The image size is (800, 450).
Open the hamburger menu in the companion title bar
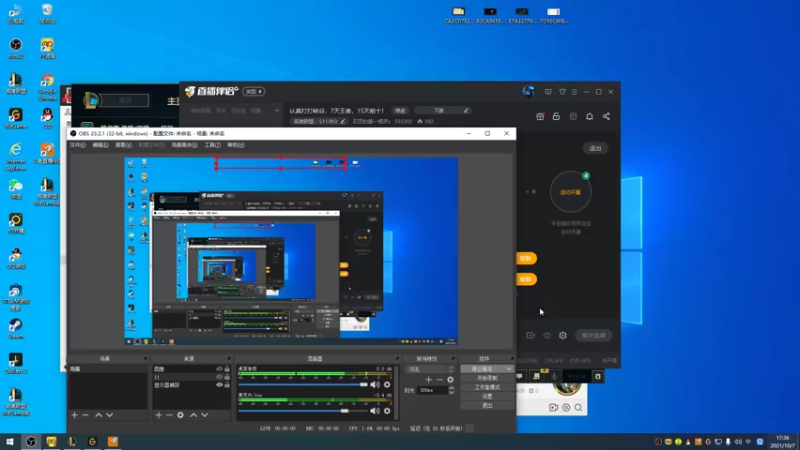(574, 92)
